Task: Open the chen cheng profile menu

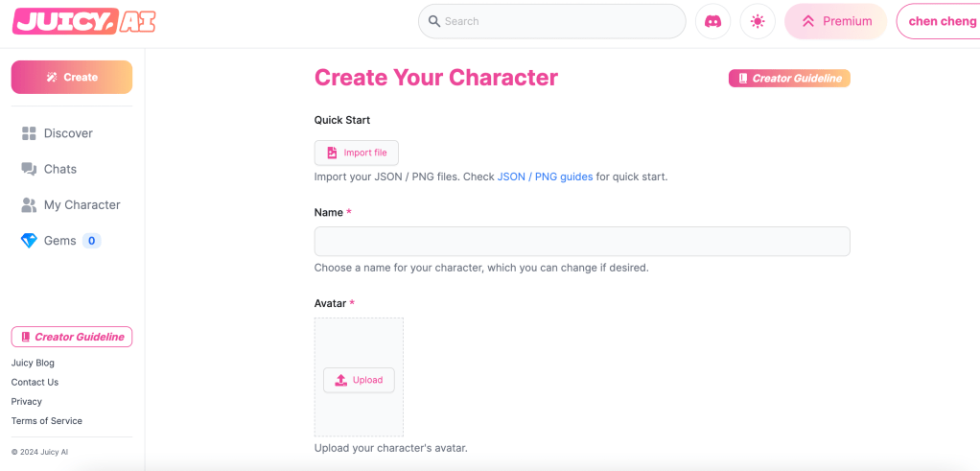Action: pyautogui.click(x=942, y=21)
